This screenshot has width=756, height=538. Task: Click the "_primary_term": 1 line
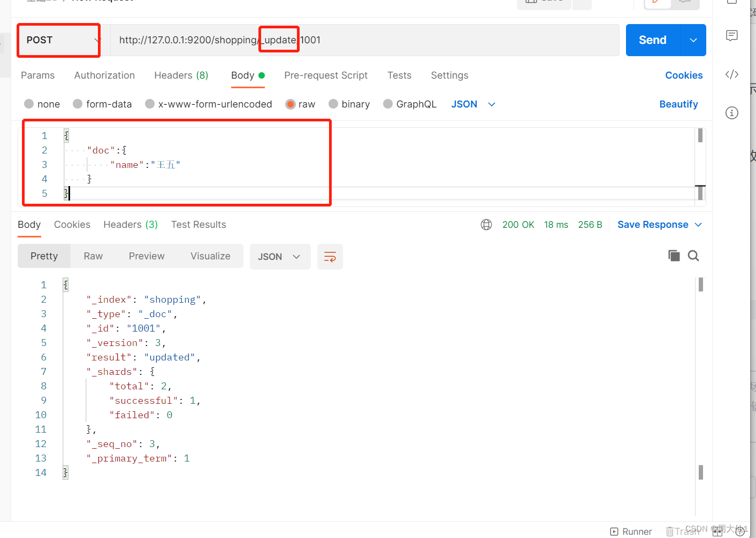click(x=138, y=458)
